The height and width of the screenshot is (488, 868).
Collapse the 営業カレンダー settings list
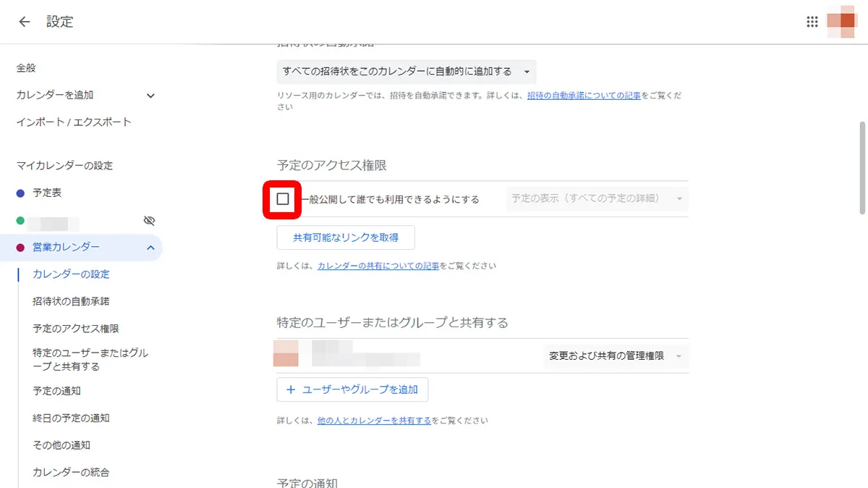coord(150,247)
